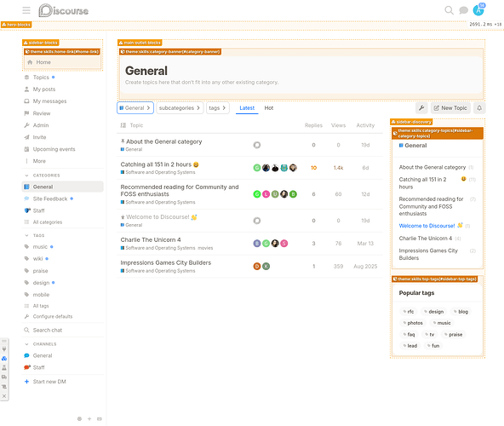The width and height of the screenshot is (504, 426).
Task: Open the tags dropdown filter
Action: 218,108
